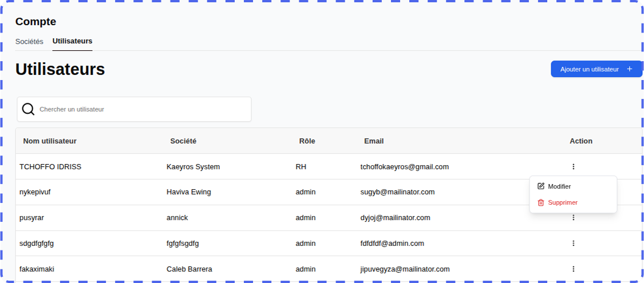Open three-dot action menu for sdgdfgfgfg
The width and height of the screenshot is (644, 283).
pyautogui.click(x=573, y=243)
